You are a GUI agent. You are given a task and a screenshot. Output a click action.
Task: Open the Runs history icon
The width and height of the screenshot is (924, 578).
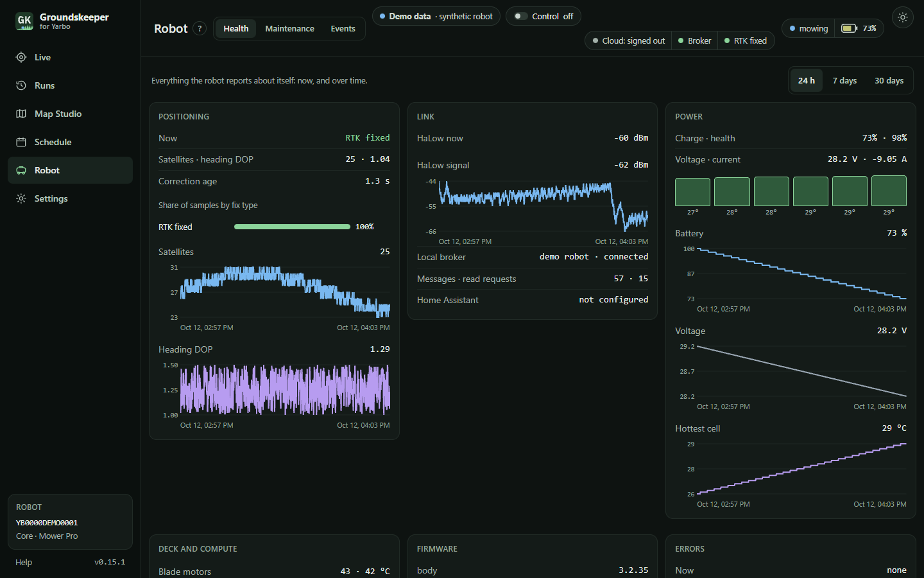coord(21,85)
